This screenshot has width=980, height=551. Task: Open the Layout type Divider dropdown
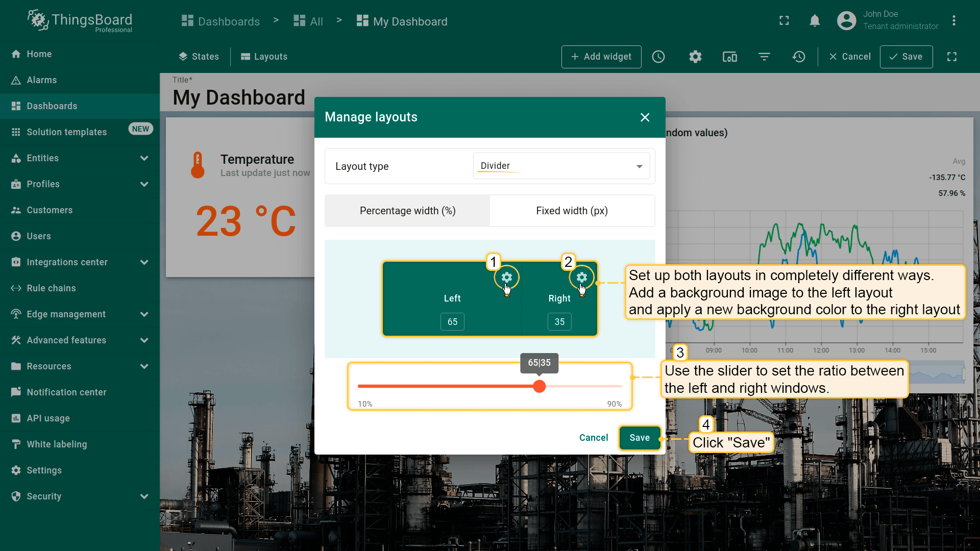coord(561,166)
